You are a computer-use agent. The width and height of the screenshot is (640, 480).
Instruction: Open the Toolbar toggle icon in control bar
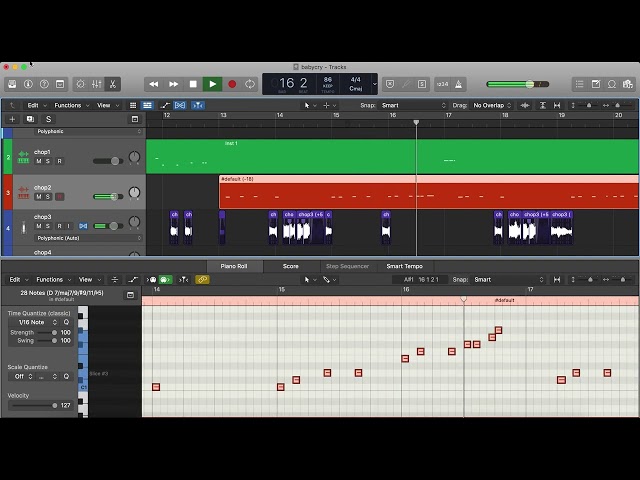(x=60, y=84)
